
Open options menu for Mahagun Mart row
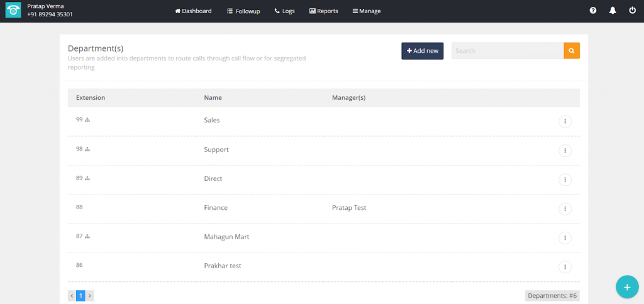[x=565, y=238]
